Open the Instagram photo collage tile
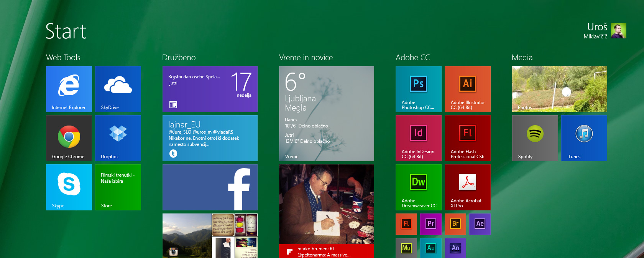The width and height of the screenshot is (644, 258). coord(210,236)
